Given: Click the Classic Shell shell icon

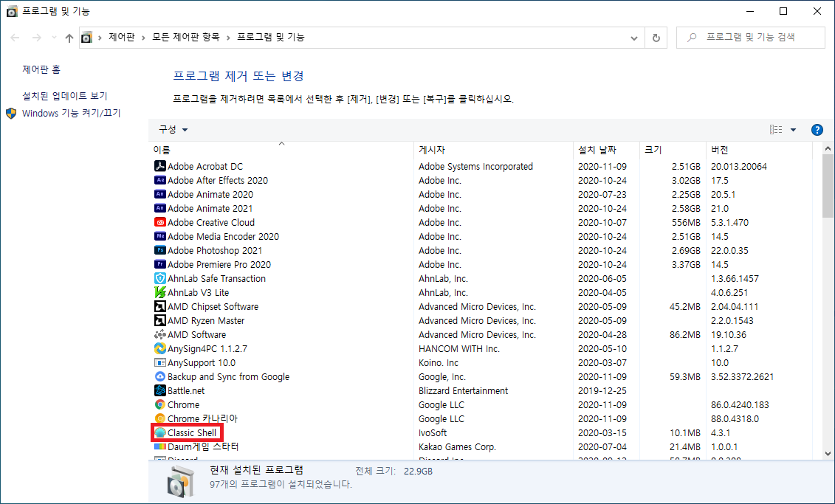Looking at the screenshot, I should click(x=159, y=432).
